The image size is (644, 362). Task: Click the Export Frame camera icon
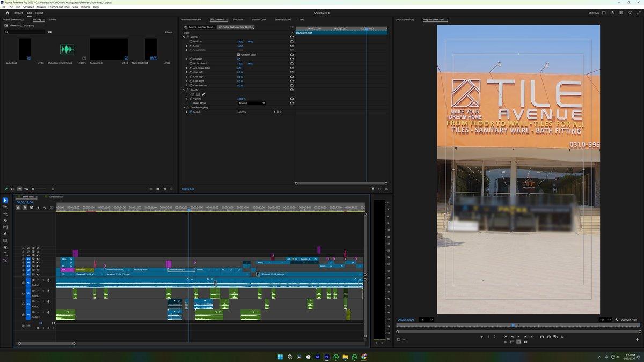point(525,342)
